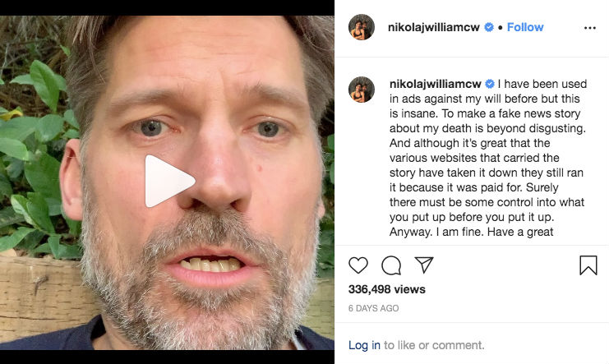This screenshot has height=364, width=609.
Task: Click the Log in link
Action: [x=364, y=345]
